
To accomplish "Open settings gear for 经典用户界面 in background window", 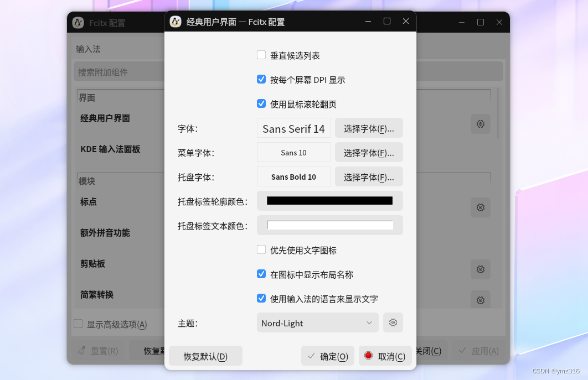I will click(x=481, y=124).
